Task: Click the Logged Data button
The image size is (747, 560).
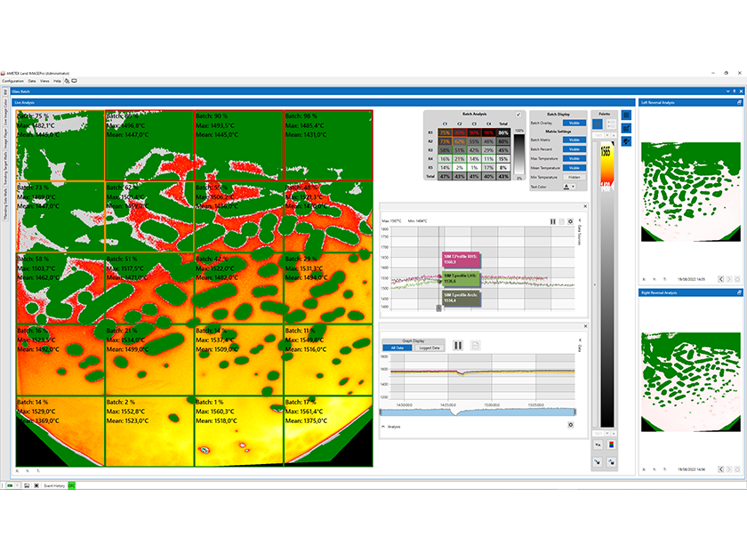Action: pos(430,348)
